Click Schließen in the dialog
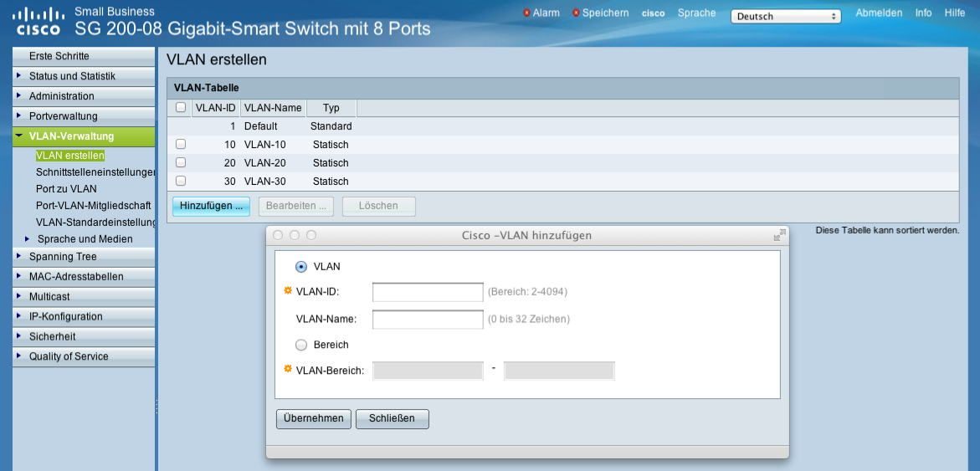The image size is (980, 471). (392, 418)
